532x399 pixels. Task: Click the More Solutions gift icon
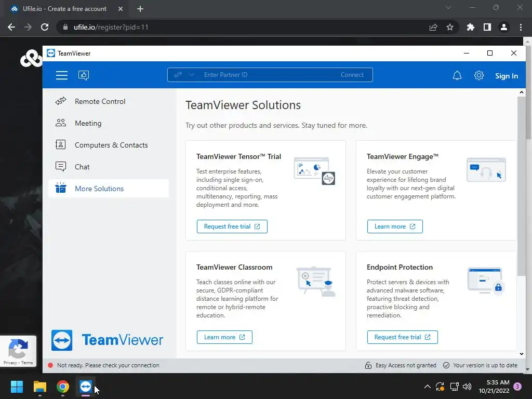[61, 188]
